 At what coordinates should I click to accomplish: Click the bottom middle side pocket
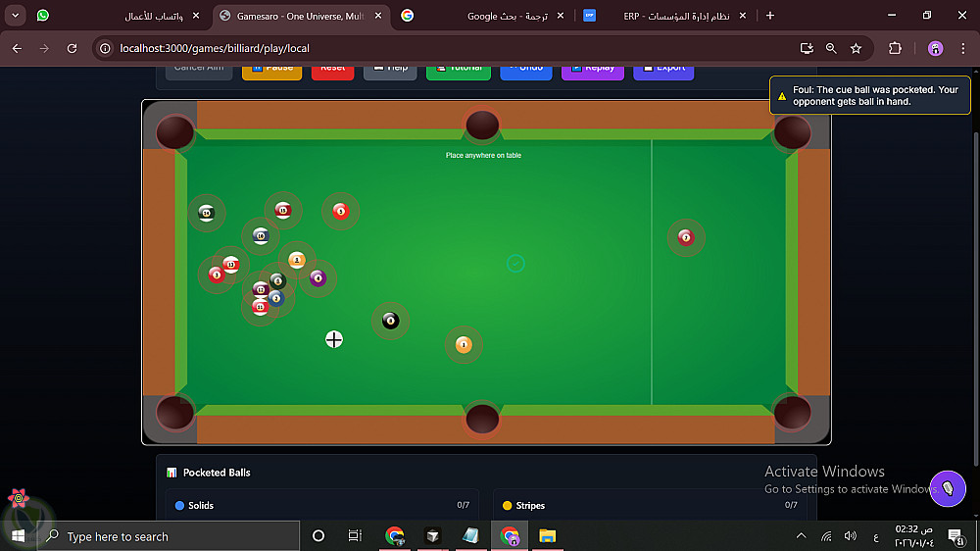coord(482,419)
